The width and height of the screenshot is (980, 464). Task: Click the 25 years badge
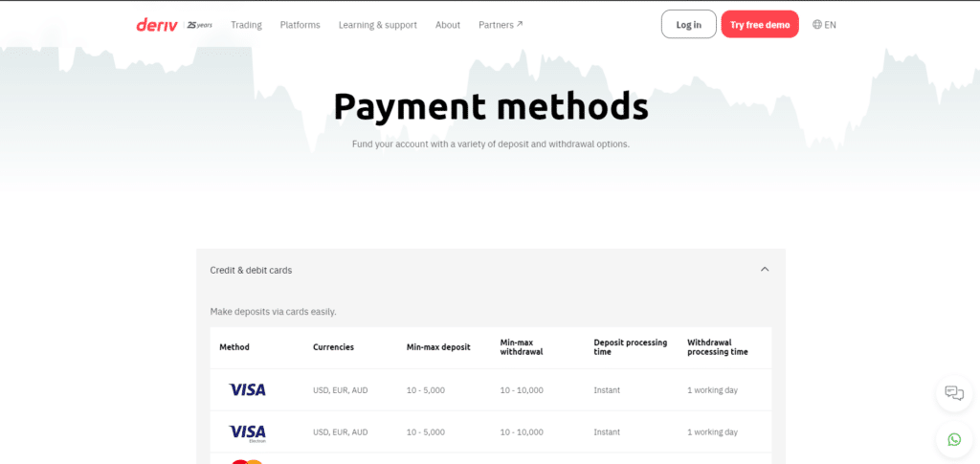pyautogui.click(x=199, y=25)
